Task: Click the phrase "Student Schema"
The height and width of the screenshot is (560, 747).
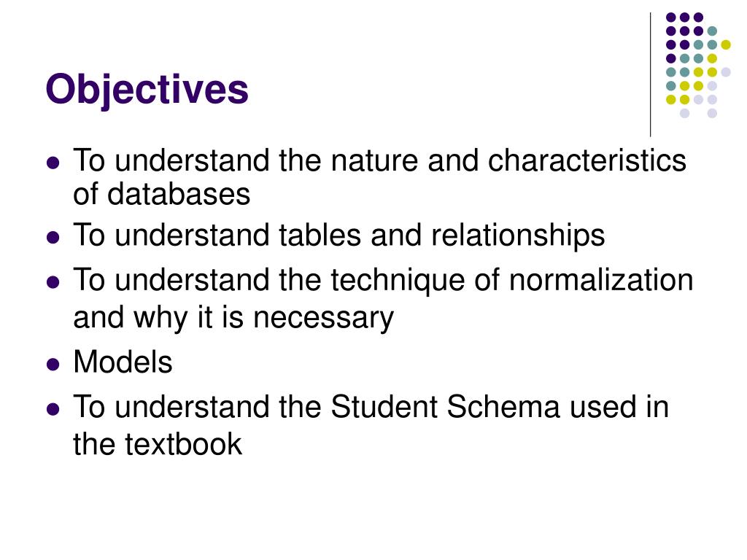Action: [x=445, y=407]
